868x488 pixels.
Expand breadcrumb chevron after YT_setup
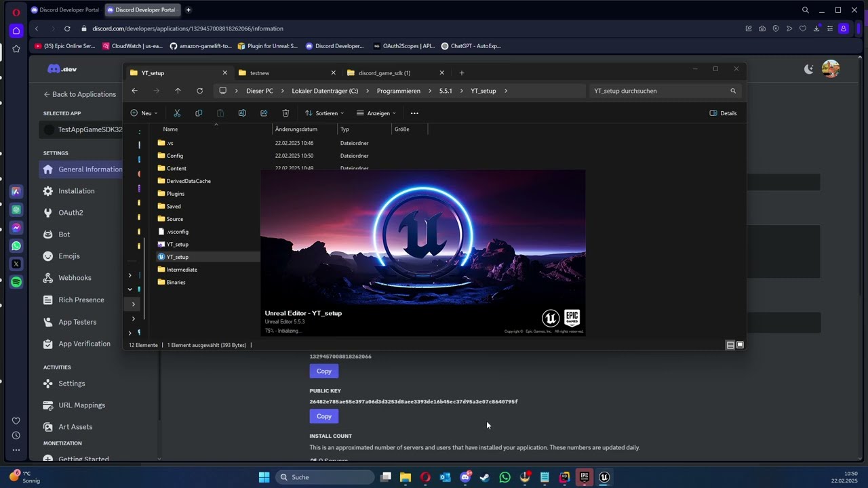(506, 91)
